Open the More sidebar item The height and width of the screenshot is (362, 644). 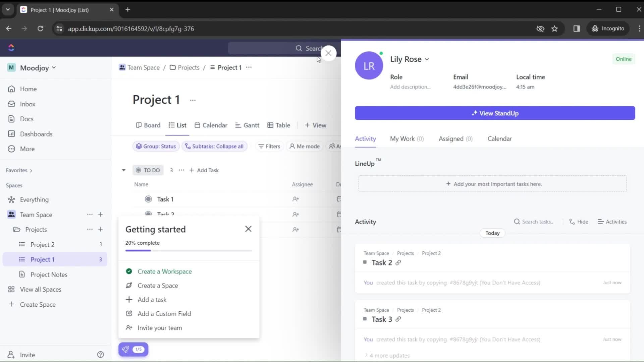(27, 149)
